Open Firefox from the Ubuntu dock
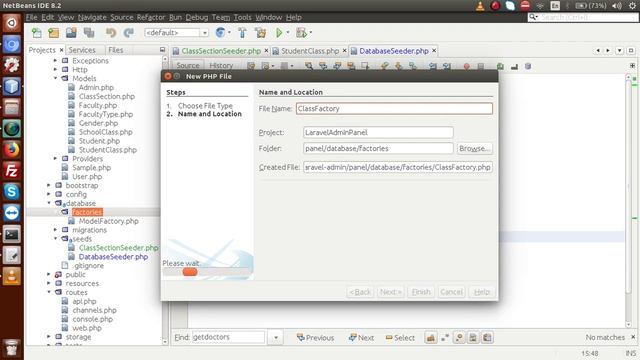640x360 pixels. 11,150
